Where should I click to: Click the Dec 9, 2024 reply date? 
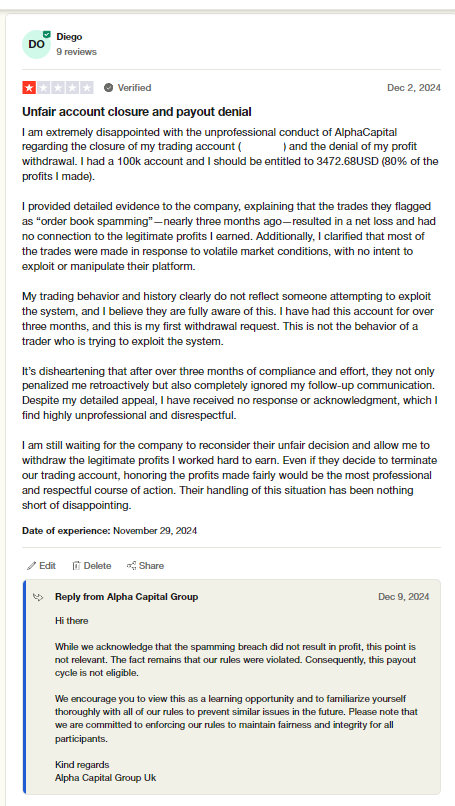[x=404, y=597]
